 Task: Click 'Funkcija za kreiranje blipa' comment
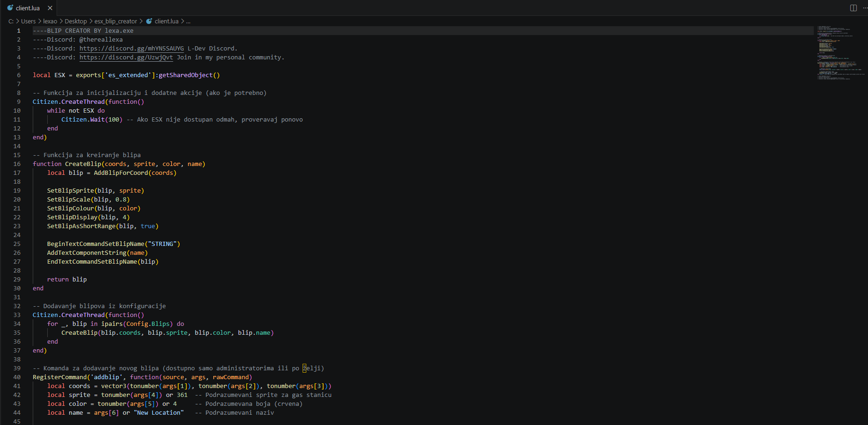click(92, 155)
